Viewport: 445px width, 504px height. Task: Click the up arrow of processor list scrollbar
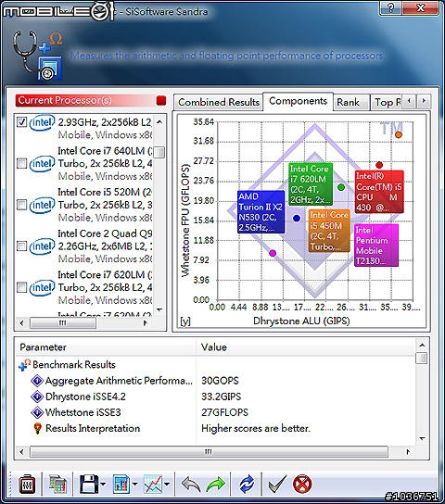[x=159, y=121]
